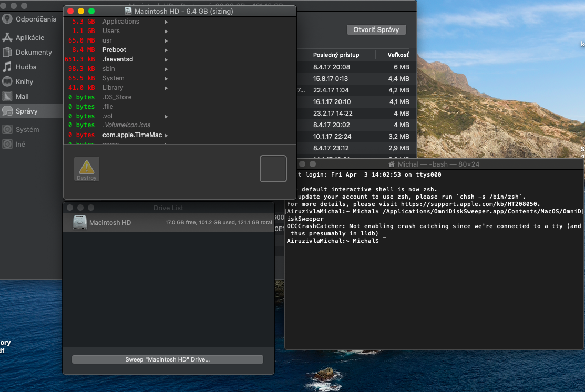Select the .file entry in OmniDiskSweeper
The width and height of the screenshot is (585, 392).
click(x=116, y=107)
